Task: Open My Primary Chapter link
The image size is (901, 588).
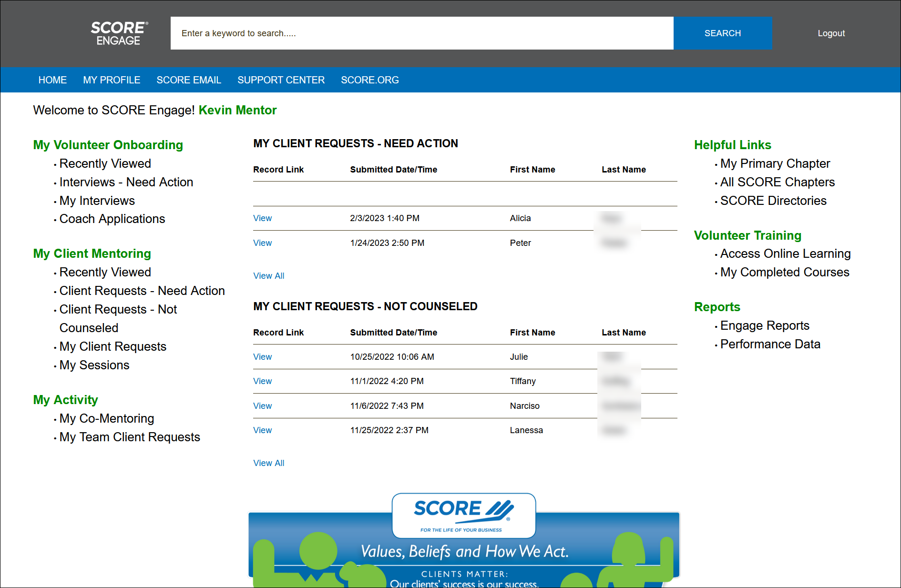Action: pos(775,163)
